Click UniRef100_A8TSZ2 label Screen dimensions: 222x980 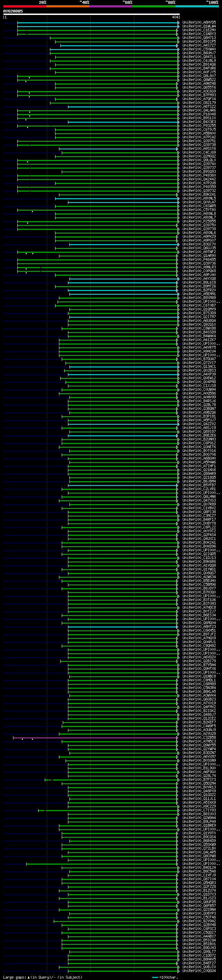tap(199, 106)
